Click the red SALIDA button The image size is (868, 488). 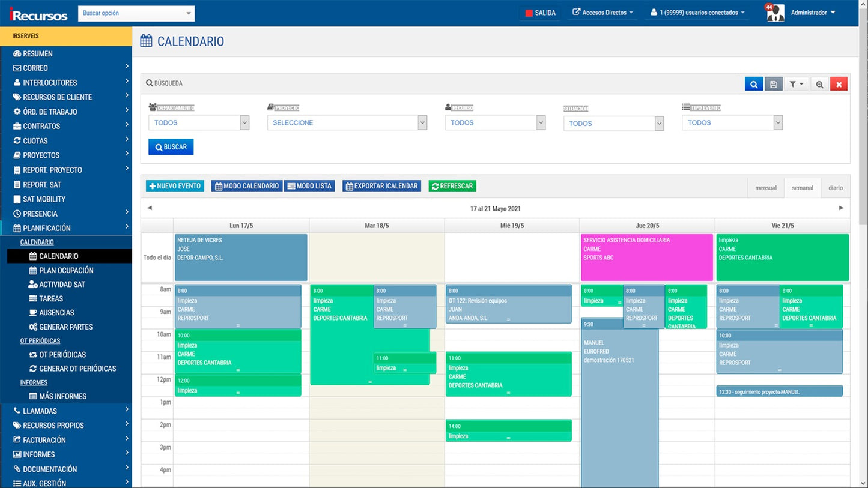(x=540, y=13)
